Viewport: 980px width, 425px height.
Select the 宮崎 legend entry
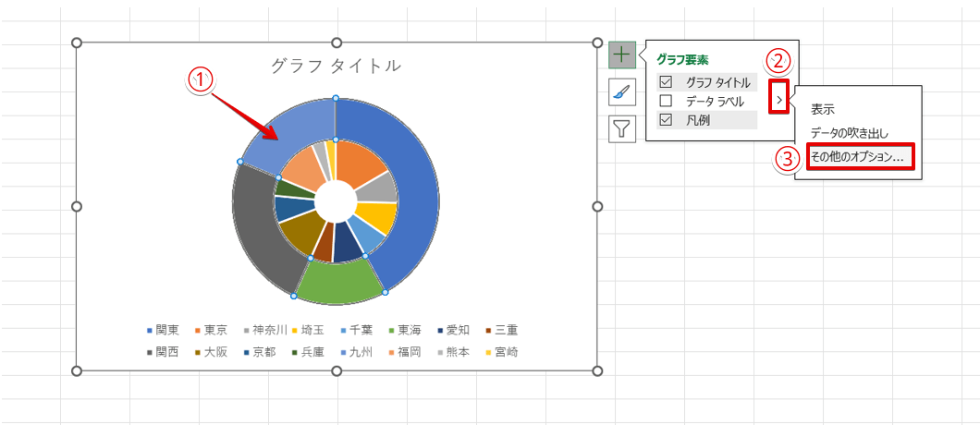504,352
